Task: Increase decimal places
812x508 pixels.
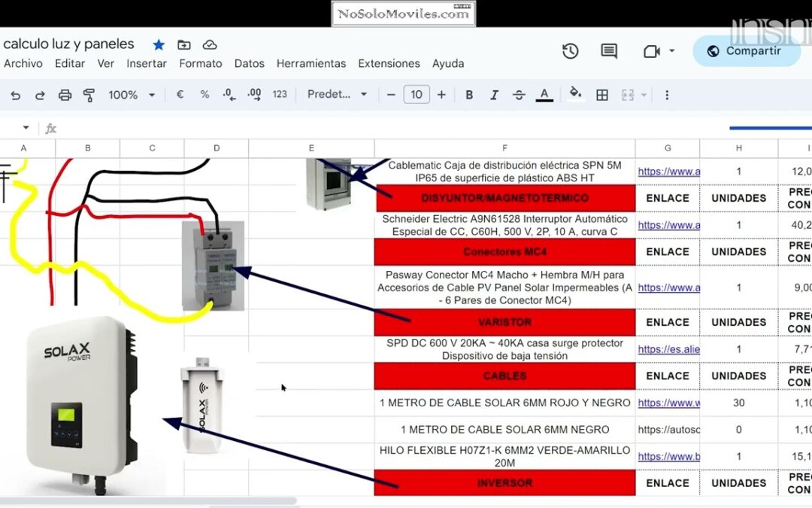Action: pos(254,94)
